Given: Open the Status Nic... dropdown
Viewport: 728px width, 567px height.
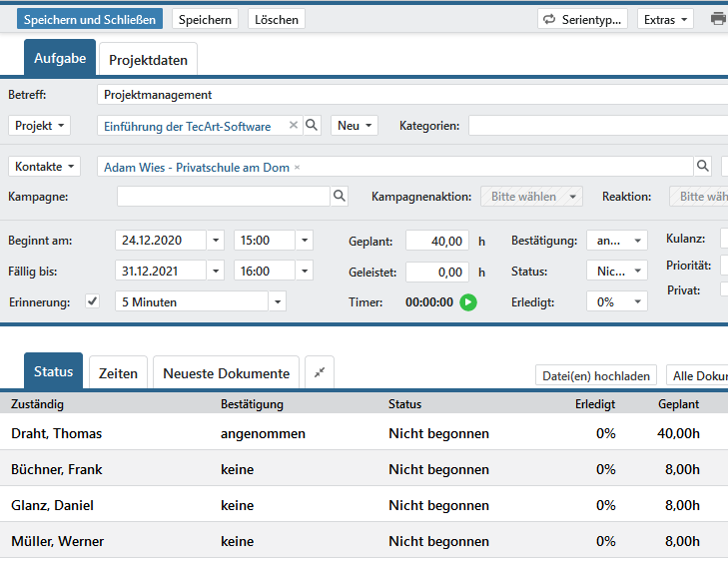Looking at the screenshot, I should (x=616, y=271).
